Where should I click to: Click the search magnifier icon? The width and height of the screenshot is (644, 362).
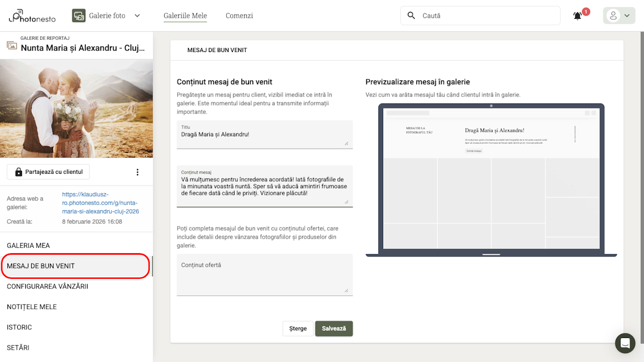[x=412, y=16]
